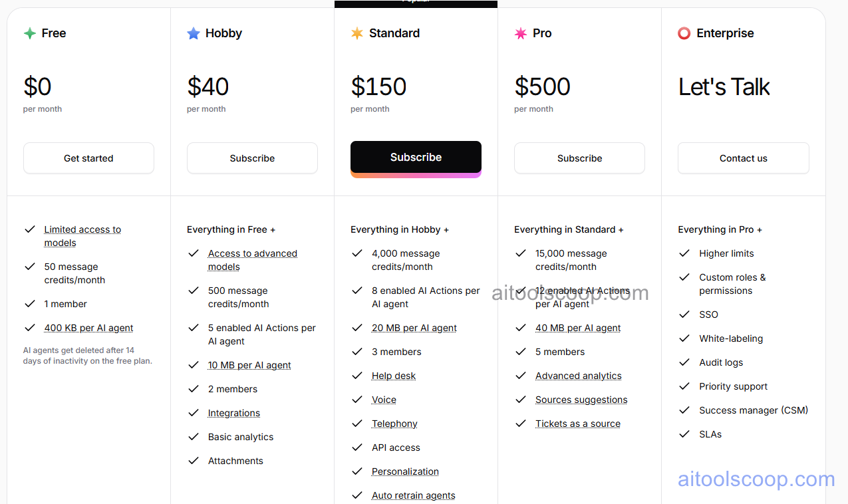Click the checkmark next to Telephony
848x504 pixels.
click(357, 423)
